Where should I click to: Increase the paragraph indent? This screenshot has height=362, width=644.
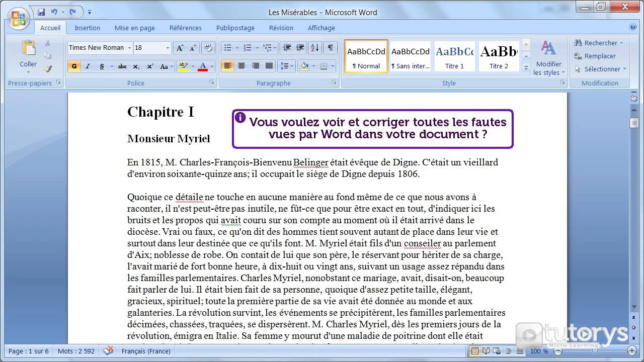[x=300, y=48]
